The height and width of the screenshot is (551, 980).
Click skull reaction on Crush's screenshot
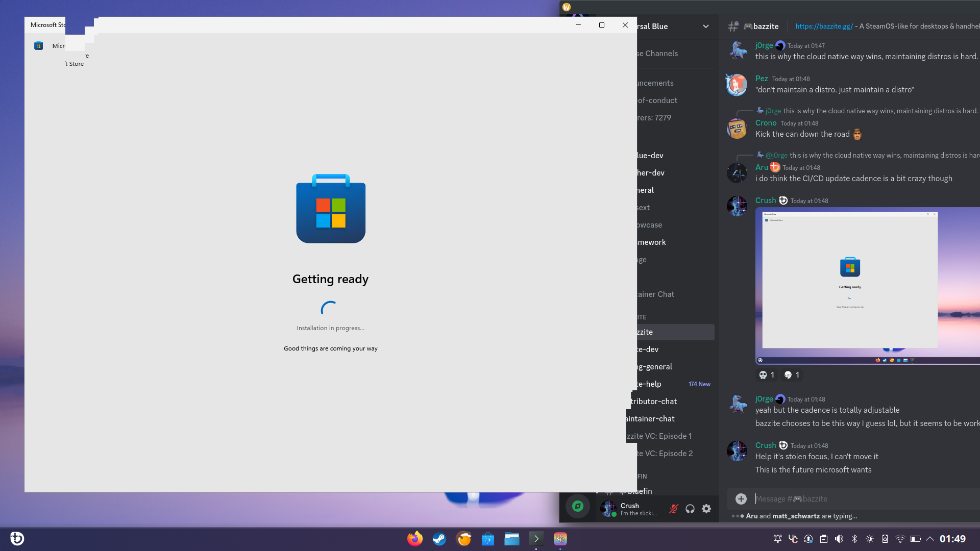click(x=767, y=375)
